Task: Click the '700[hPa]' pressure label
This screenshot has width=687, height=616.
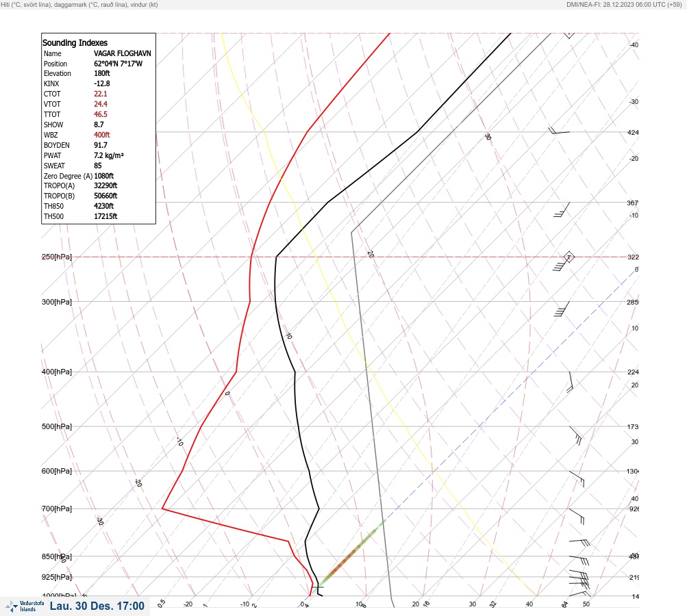Action: pyautogui.click(x=57, y=509)
